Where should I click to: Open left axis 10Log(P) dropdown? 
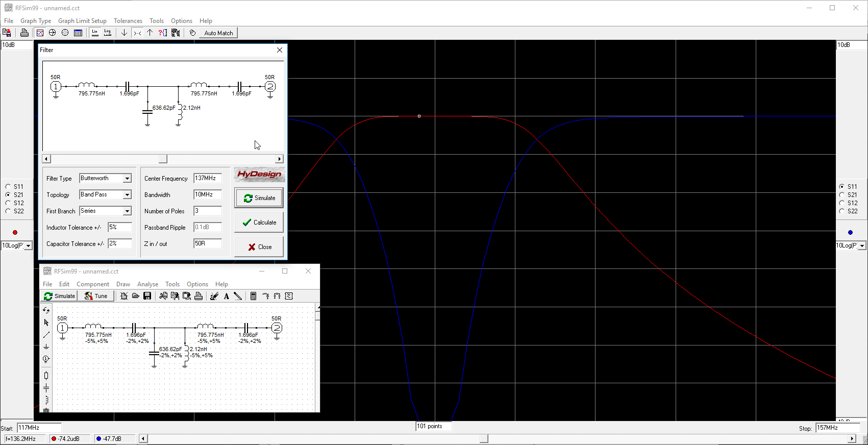[28, 246]
